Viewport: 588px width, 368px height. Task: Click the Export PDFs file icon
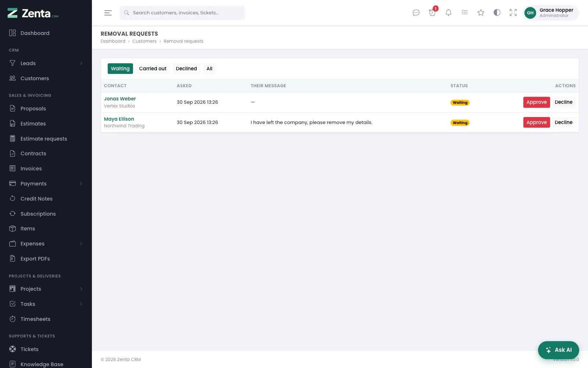point(12,258)
